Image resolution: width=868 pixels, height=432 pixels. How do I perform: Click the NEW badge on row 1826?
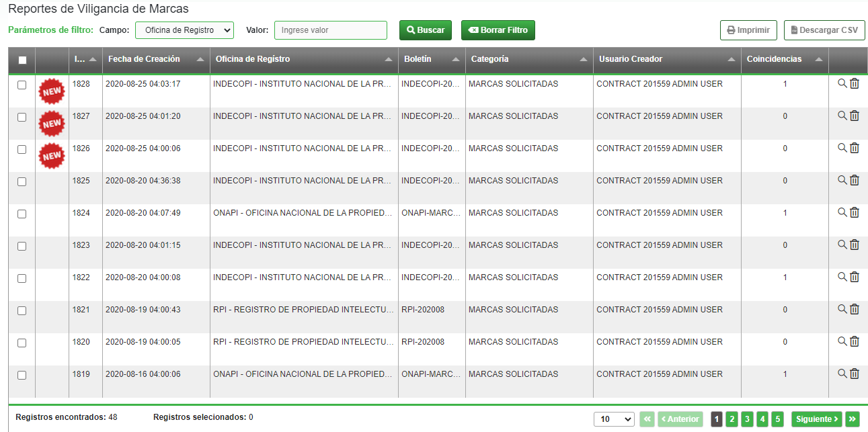[52, 156]
